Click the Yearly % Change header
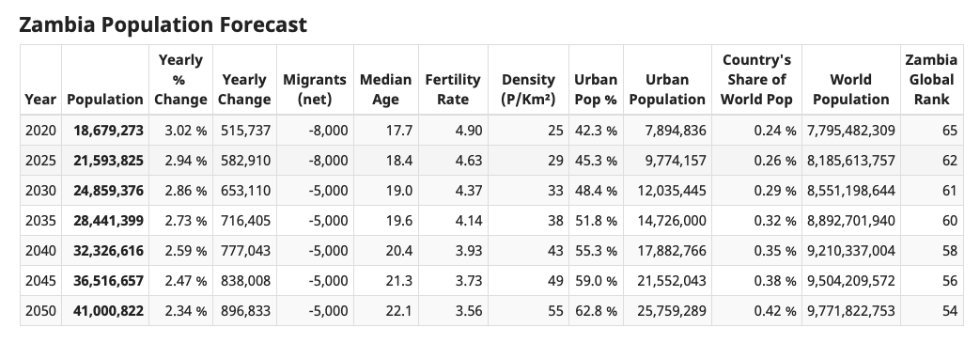The height and width of the screenshot is (343, 980). 180,79
